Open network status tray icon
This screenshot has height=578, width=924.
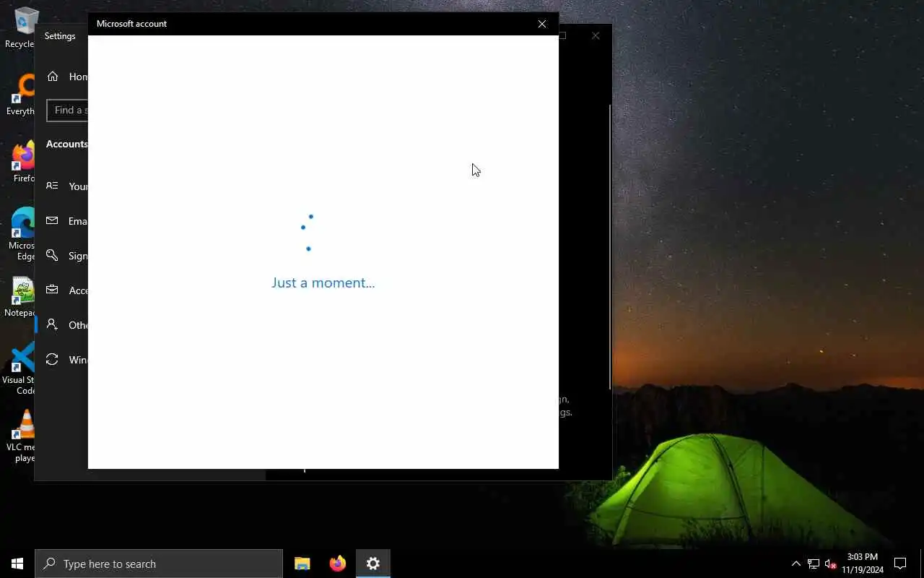tap(813, 564)
